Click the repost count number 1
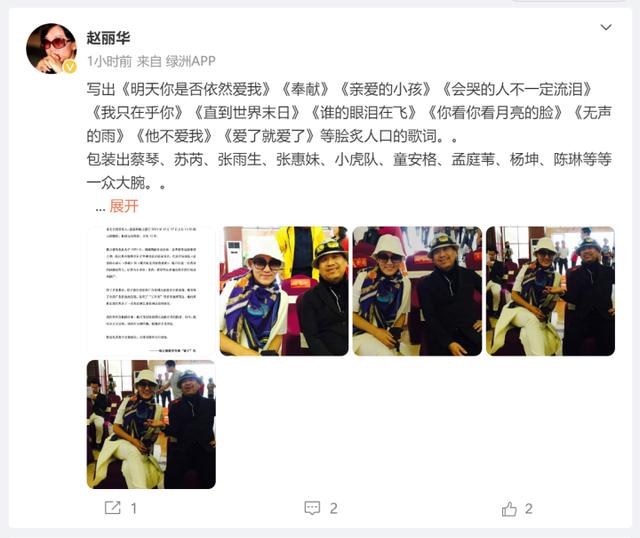Image resolution: width=640 pixels, height=538 pixels. click(x=133, y=508)
